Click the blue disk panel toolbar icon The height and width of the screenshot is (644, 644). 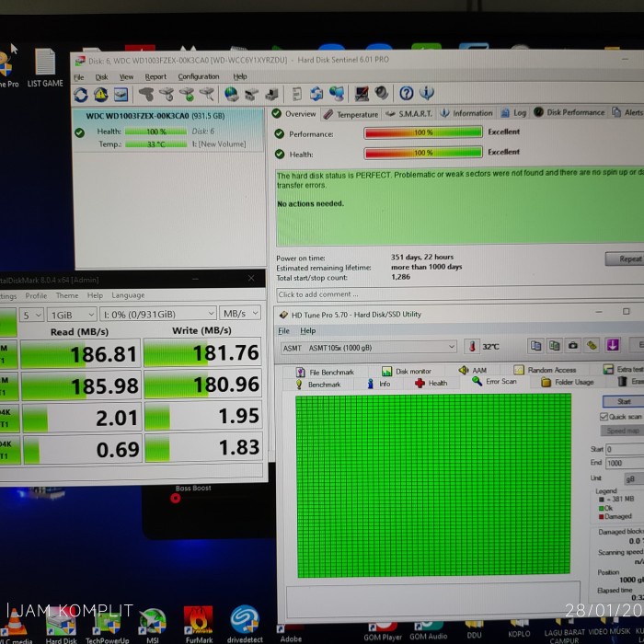pos(121,95)
